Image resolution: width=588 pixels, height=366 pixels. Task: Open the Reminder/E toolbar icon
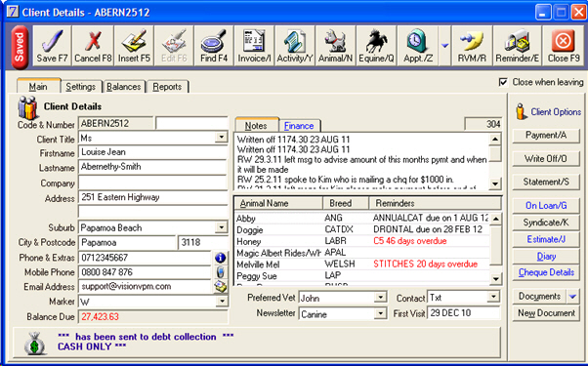point(517,46)
